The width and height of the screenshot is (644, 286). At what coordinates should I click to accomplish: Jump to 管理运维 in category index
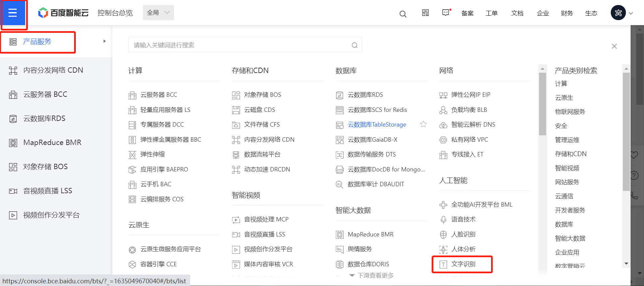(x=567, y=140)
